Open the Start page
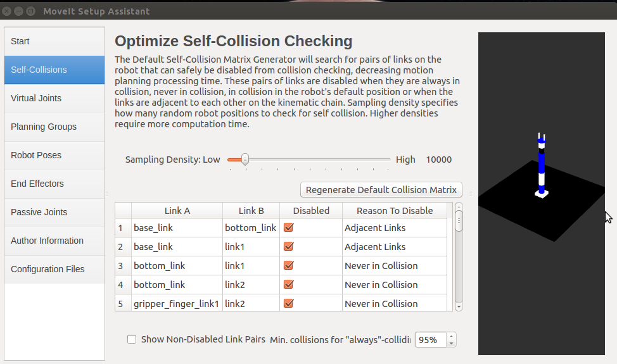The height and width of the screenshot is (364, 617). [x=54, y=41]
